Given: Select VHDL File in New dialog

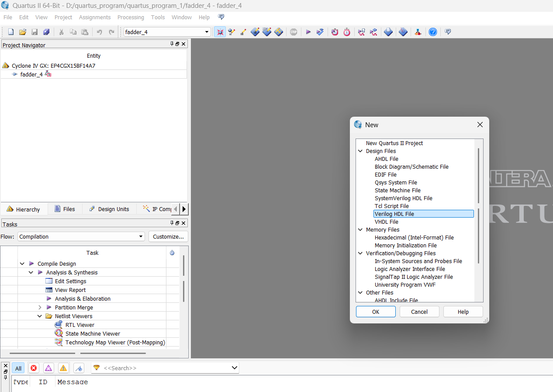Looking at the screenshot, I should tap(387, 222).
